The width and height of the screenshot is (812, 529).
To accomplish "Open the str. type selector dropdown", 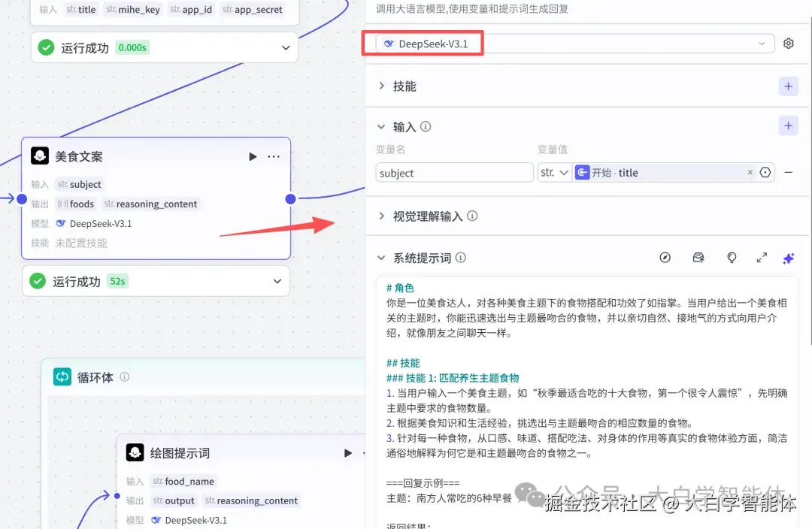I will [x=554, y=172].
